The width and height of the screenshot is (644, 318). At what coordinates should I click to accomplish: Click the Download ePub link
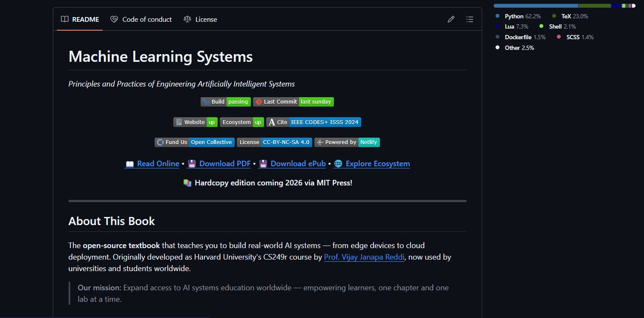point(292,164)
